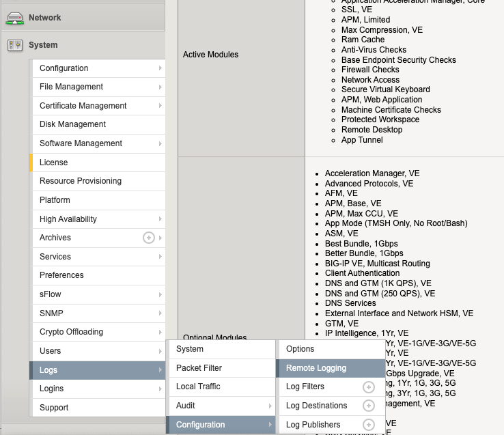The width and height of the screenshot is (504, 435).
Task: Click 'Client Authentication' optional module
Action: point(362,273)
